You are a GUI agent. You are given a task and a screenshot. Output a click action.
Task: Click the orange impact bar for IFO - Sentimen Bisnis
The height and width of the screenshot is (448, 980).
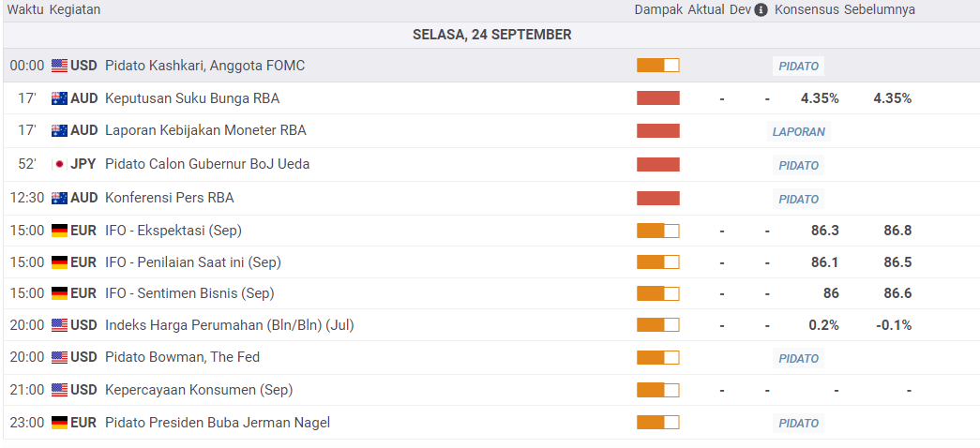click(x=657, y=293)
